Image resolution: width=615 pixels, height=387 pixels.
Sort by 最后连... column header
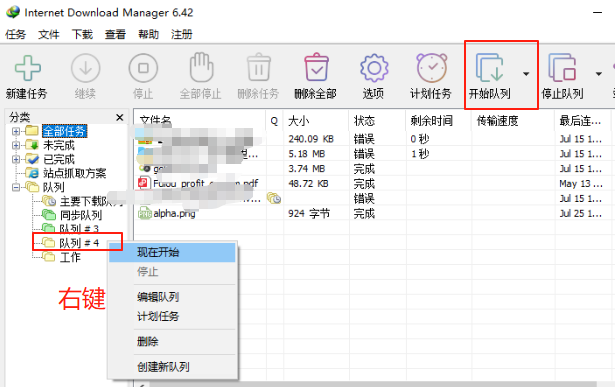click(x=582, y=120)
